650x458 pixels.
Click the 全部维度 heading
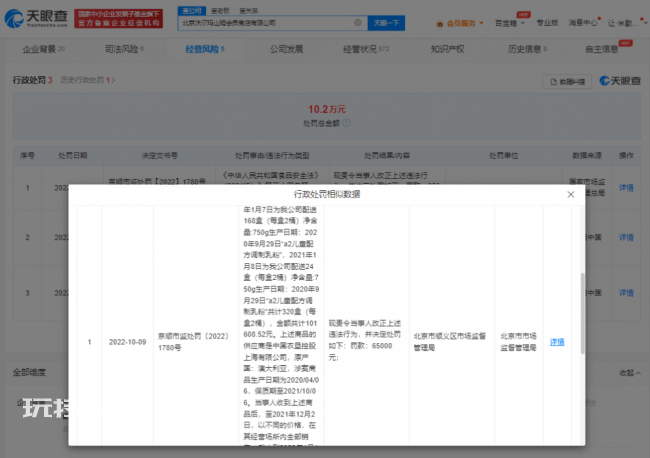click(29, 372)
